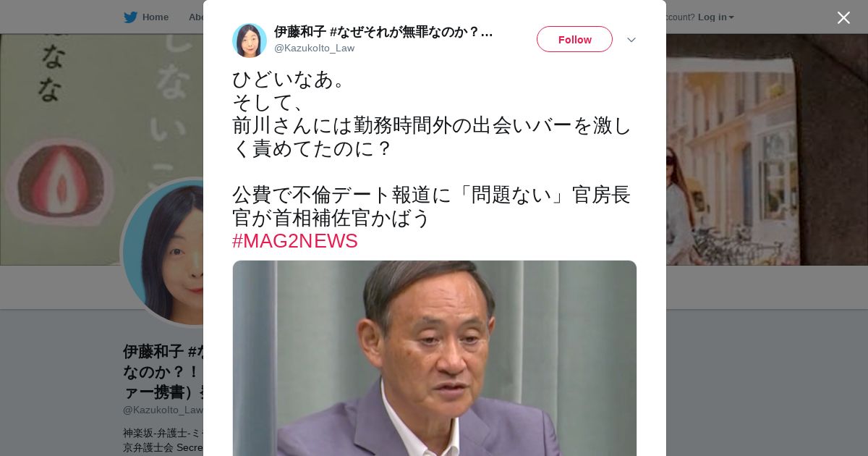Click the Twitter bird logo icon
The image size is (868, 456).
(130, 17)
